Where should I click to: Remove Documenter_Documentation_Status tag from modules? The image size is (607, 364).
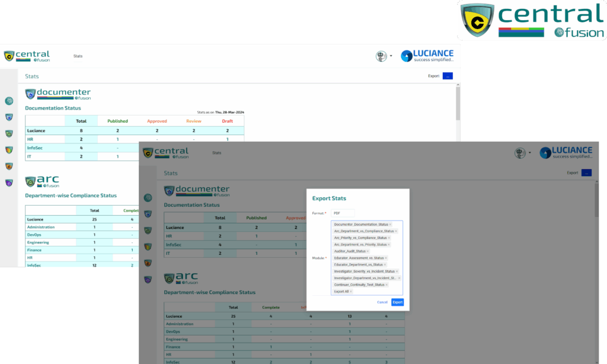click(x=390, y=225)
